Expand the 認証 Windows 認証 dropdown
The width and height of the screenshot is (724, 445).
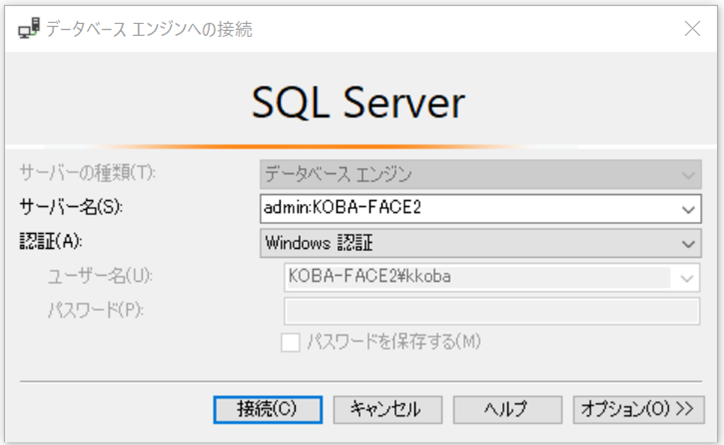coord(481,243)
